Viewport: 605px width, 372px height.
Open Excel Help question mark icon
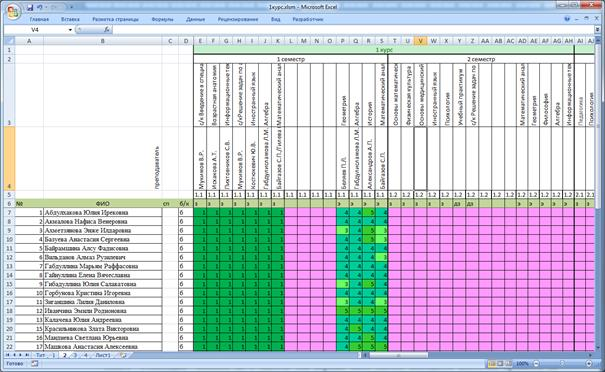[567, 19]
